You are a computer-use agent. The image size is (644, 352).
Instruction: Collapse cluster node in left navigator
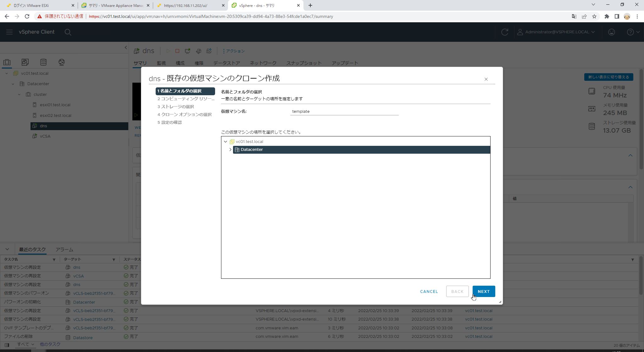tap(19, 95)
